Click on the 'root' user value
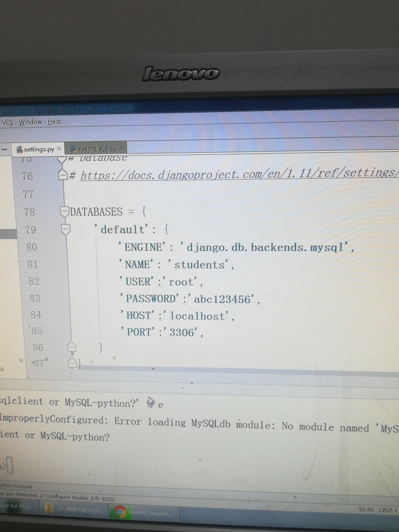Screen dimensions: 399x532 (181, 282)
